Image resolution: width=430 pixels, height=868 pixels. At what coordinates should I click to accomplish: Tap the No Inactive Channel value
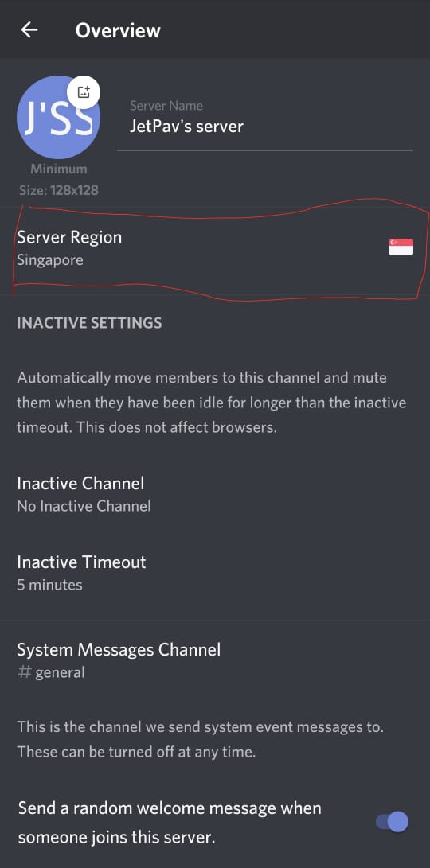[x=84, y=506]
